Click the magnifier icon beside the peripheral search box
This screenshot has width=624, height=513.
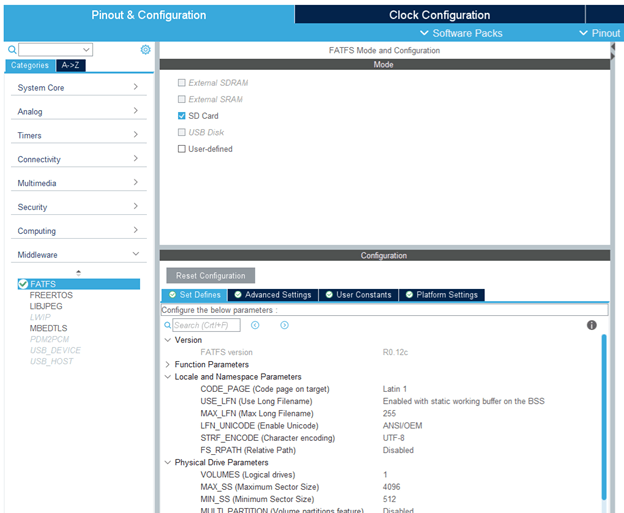pos(12,49)
